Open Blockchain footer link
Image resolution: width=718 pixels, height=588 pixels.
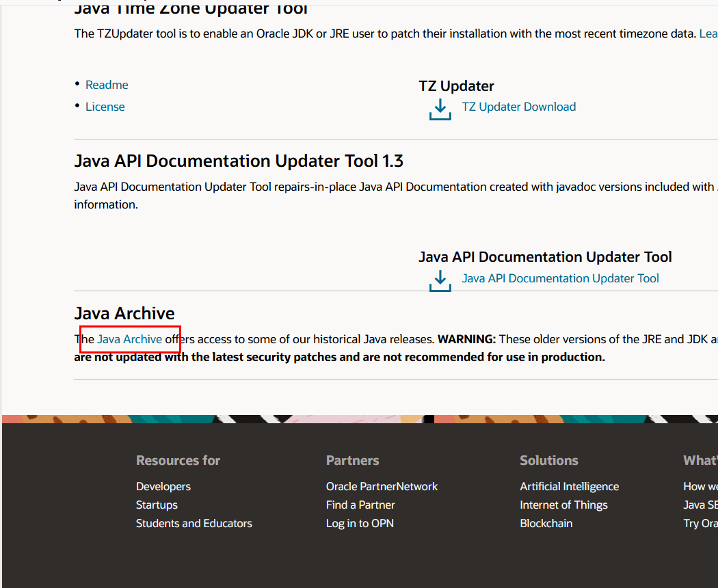click(x=546, y=523)
